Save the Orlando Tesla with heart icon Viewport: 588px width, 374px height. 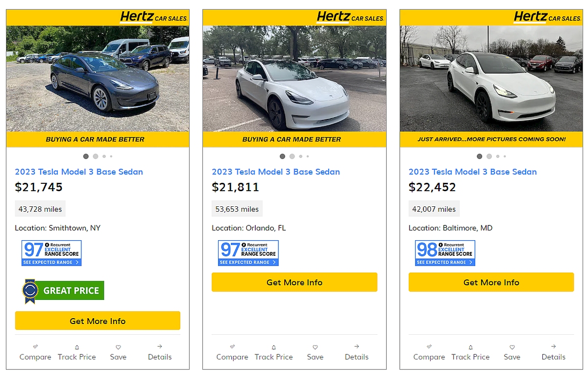pyautogui.click(x=315, y=347)
